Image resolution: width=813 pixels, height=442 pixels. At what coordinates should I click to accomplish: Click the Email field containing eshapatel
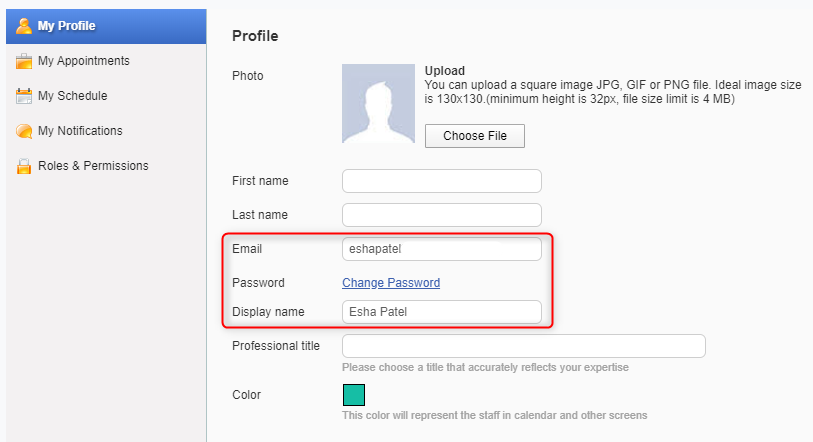[442, 249]
